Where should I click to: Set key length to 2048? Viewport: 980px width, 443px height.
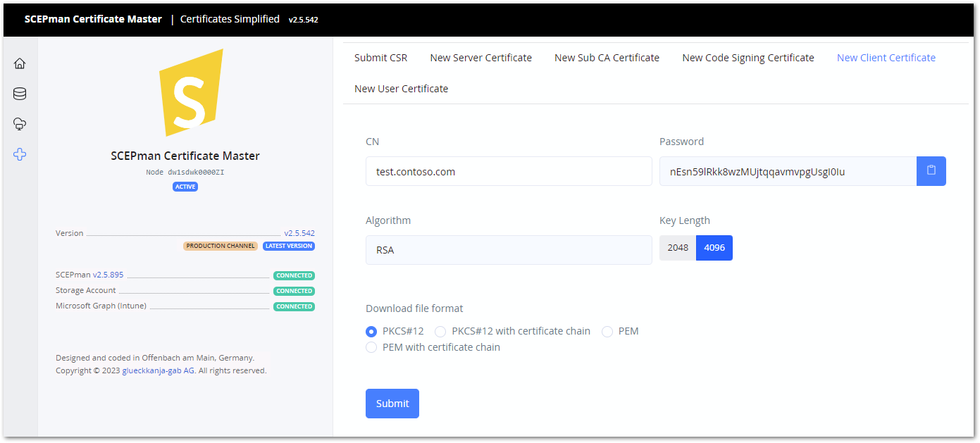click(x=678, y=248)
